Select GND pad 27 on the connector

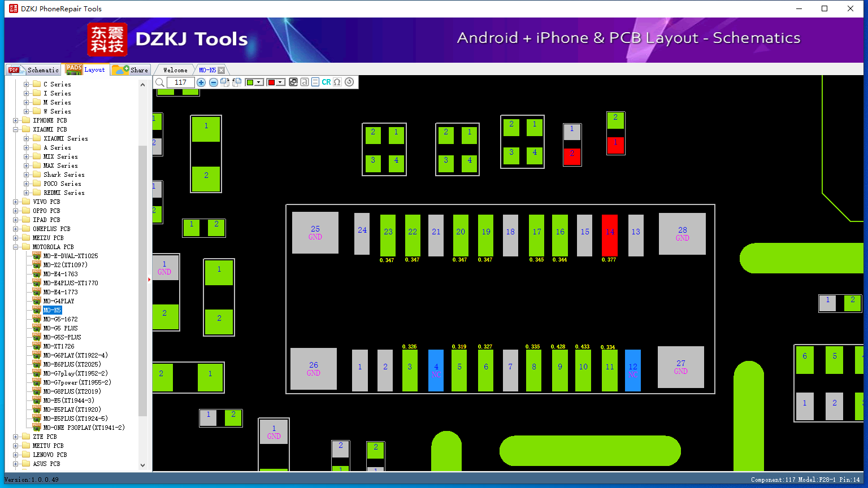(681, 367)
